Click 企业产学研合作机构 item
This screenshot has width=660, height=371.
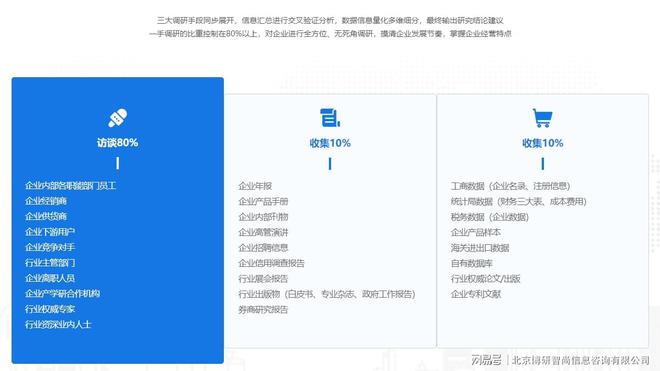(x=62, y=294)
